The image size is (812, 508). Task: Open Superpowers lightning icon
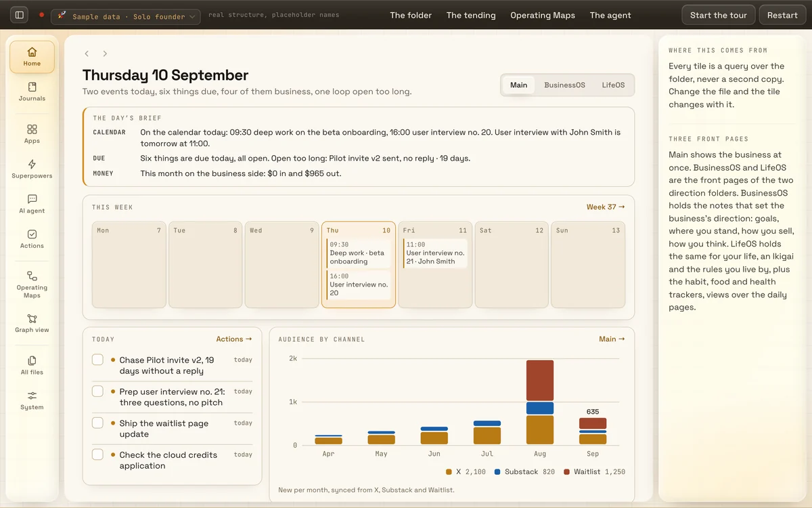(32, 169)
